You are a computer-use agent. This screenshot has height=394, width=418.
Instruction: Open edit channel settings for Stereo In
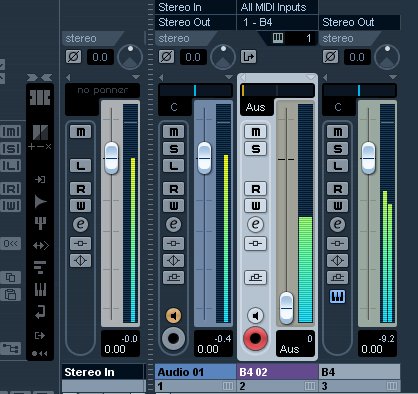tap(80, 224)
